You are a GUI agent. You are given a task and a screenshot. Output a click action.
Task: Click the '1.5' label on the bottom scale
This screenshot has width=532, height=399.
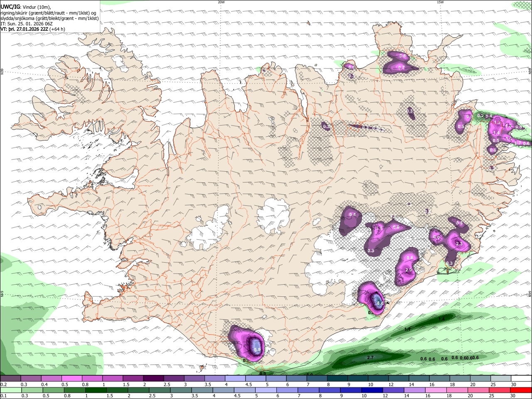coord(110,396)
